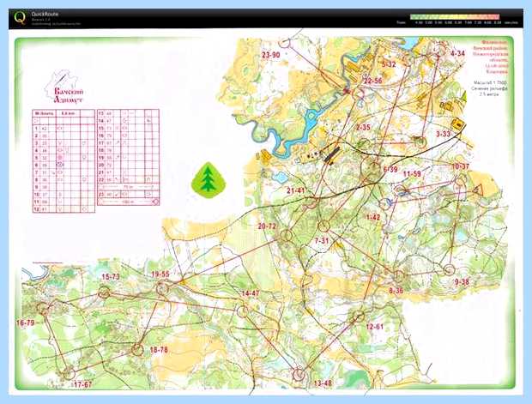Click the control circle beside 20-72
The image size is (532, 404).
(x=286, y=235)
